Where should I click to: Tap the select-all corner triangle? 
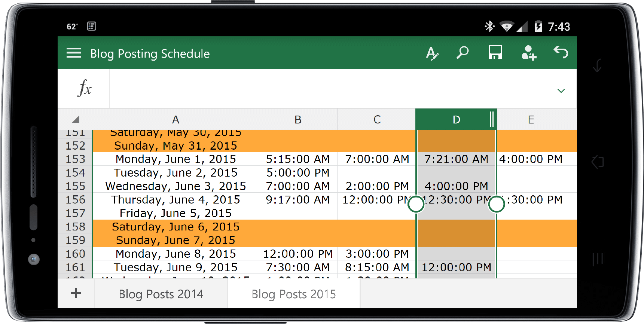pos(76,120)
